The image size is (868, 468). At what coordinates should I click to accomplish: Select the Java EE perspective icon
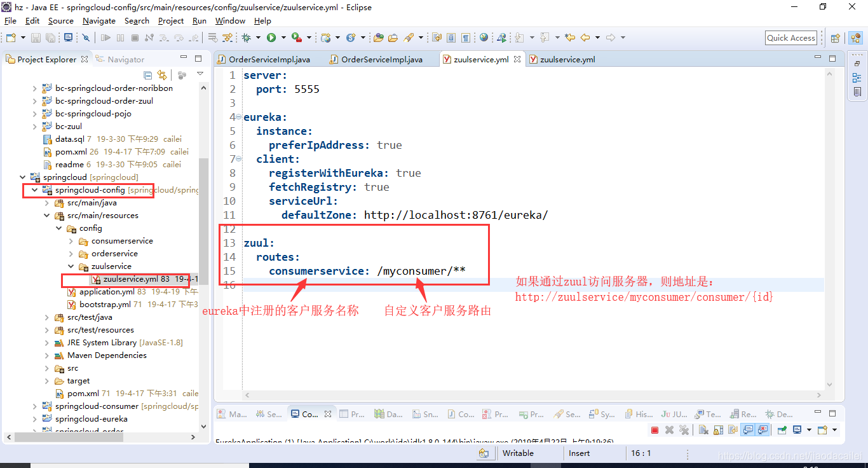click(x=854, y=38)
